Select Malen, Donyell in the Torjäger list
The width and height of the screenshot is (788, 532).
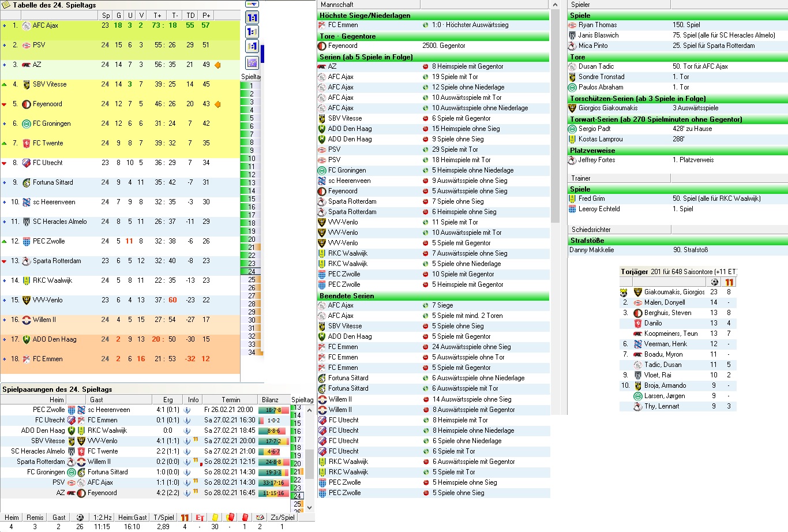[x=665, y=302]
